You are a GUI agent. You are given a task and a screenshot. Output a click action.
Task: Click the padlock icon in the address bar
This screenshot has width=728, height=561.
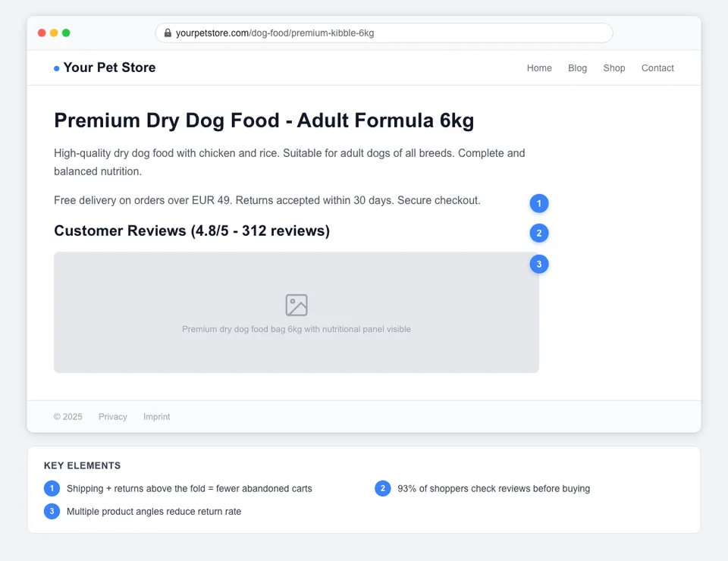pyautogui.click(x=167, y=33)
